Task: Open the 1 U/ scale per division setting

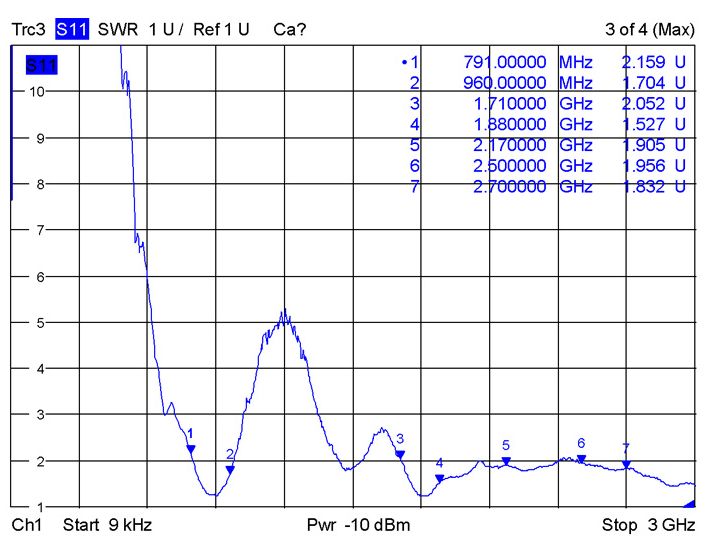Action: 166,29
